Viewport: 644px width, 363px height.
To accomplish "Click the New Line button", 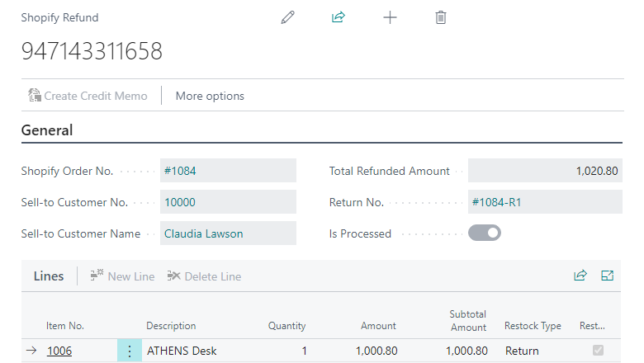I will (122, 276).
